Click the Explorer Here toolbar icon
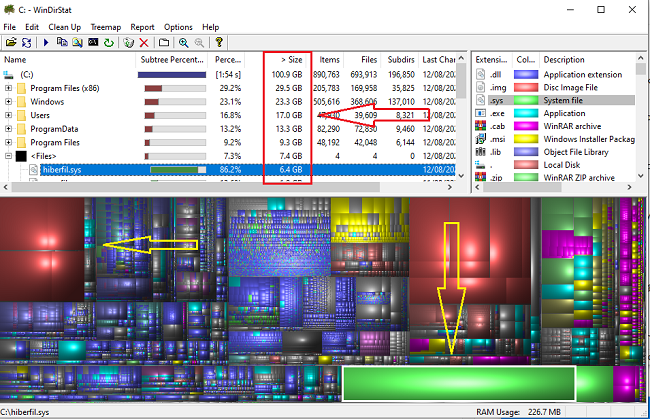650x419 pixels. (x=78, y=42)
